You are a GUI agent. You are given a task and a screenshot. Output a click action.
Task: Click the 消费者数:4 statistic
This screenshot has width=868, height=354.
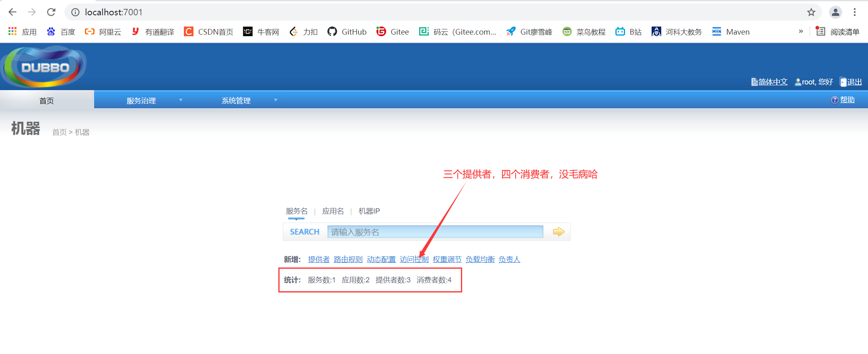pos(434,280)
